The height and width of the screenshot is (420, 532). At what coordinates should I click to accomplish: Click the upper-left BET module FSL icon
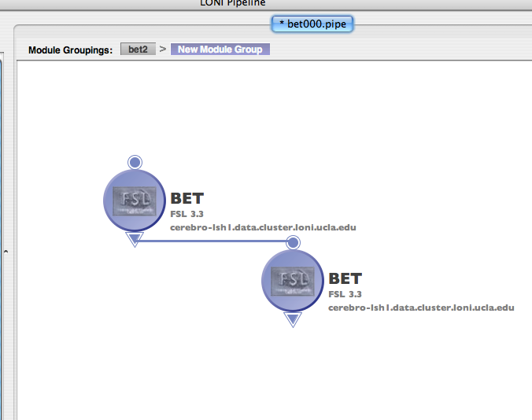(135, 201)
